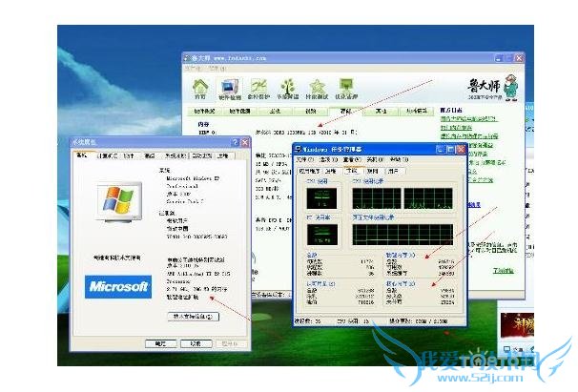Click the Task Manager title bar icon
The image size is (578, 392).
[298, 149]
